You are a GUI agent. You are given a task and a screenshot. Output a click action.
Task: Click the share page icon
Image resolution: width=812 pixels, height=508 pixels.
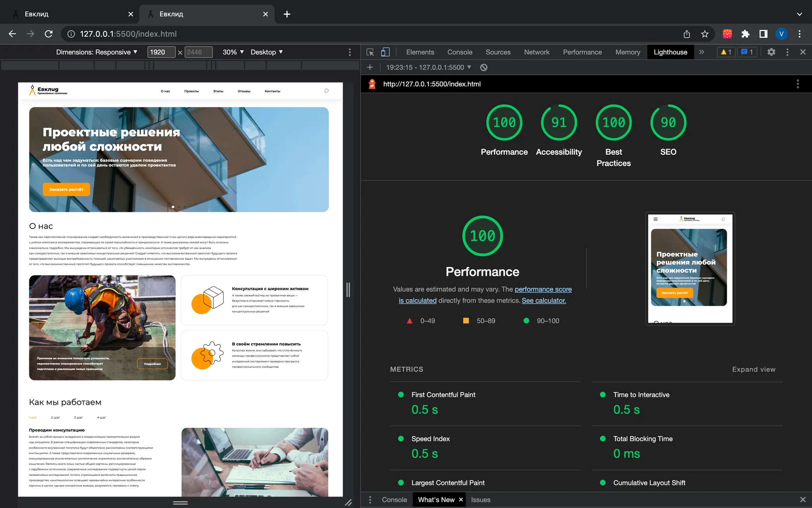(687, 34)
